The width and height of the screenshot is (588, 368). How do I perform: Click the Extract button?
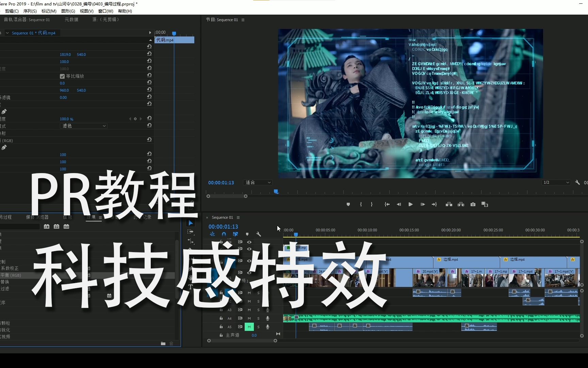click(461, 204)
